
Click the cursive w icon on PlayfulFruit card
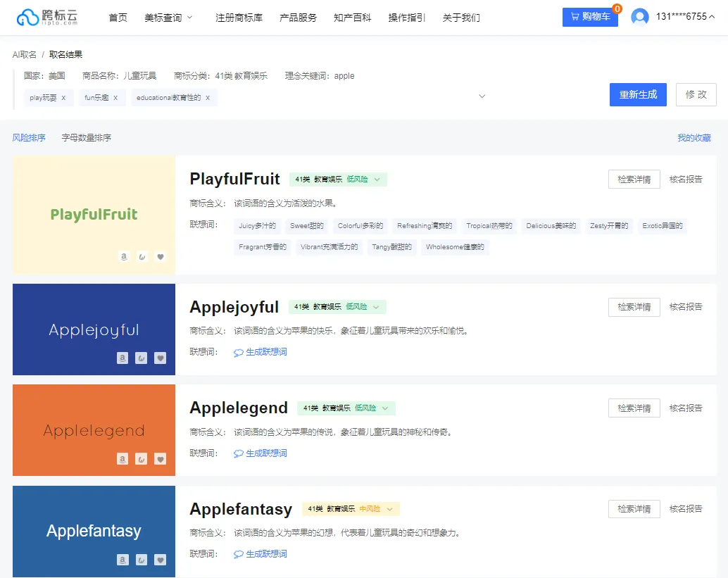(x=142, y=257)
